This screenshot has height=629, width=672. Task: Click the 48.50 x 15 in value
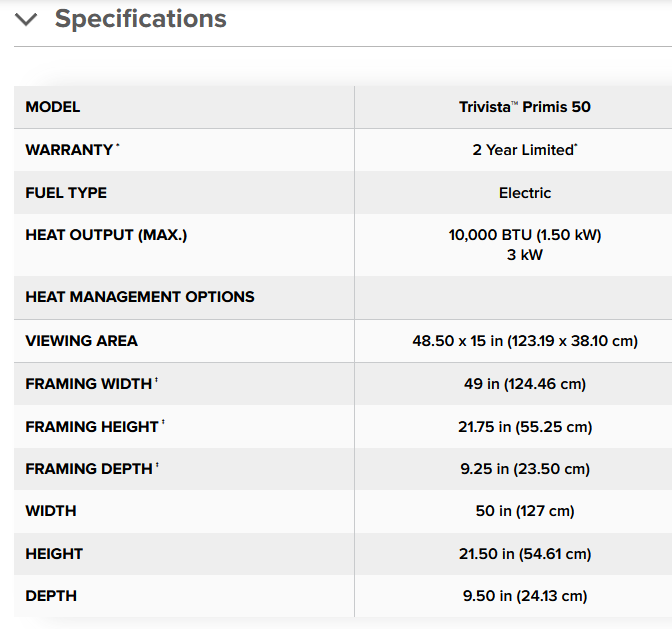[x=525, y=341]
